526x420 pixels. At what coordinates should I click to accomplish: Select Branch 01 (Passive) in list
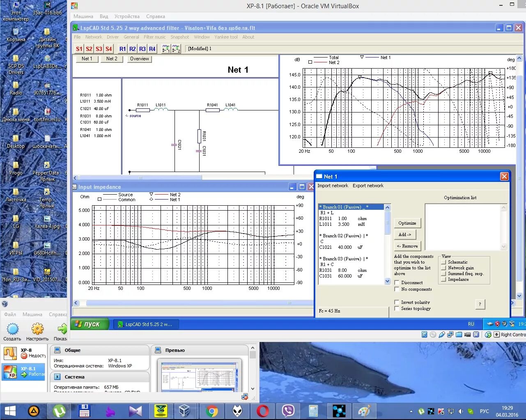(351, 207)
